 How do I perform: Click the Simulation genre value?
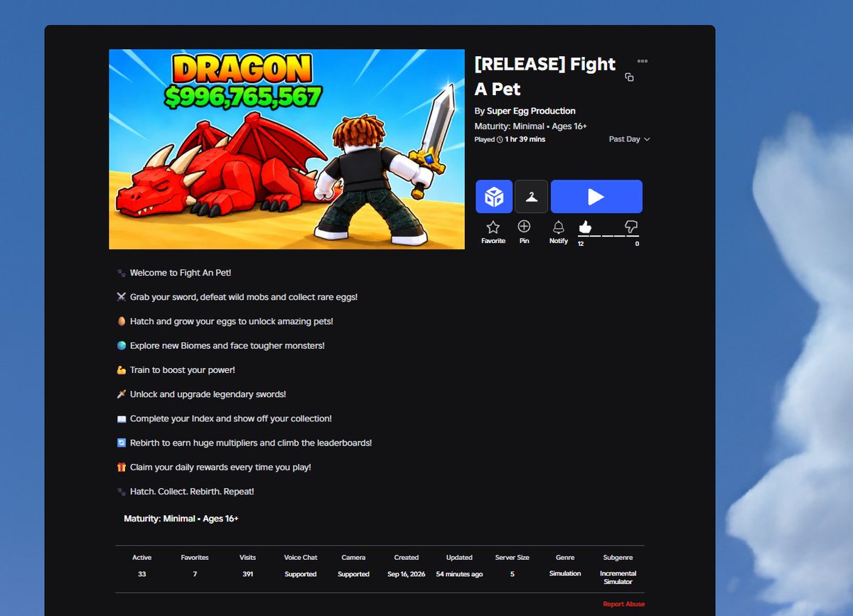click(x=565, y=573)
